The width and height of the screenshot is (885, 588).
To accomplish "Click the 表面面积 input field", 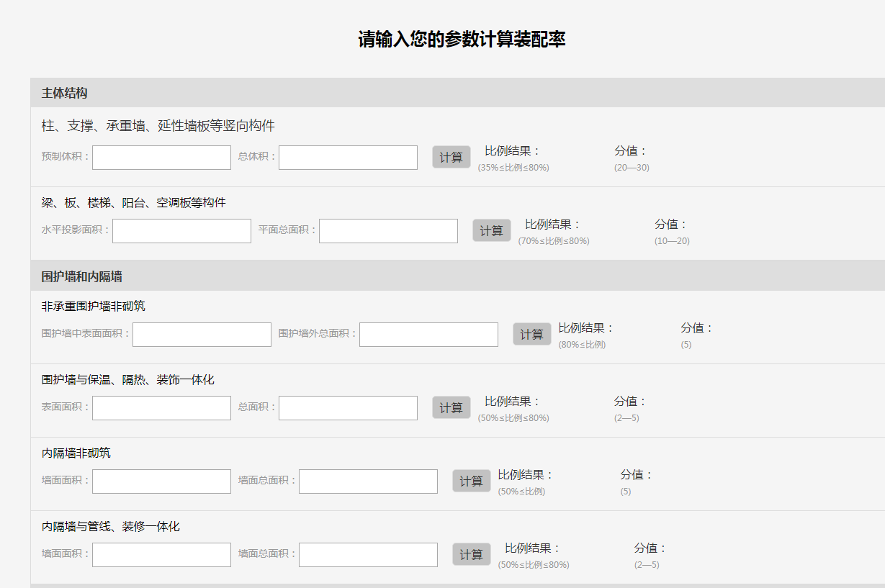I will (161, 408).
